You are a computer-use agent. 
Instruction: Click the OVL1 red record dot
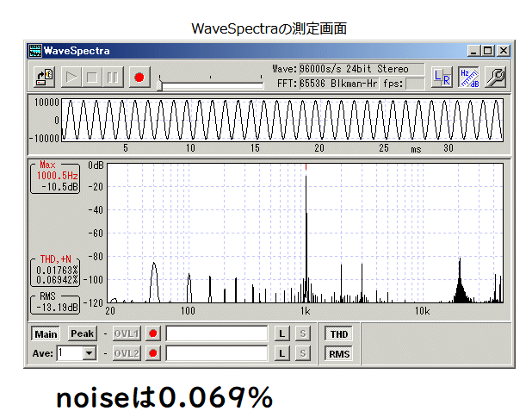(153, 334)
